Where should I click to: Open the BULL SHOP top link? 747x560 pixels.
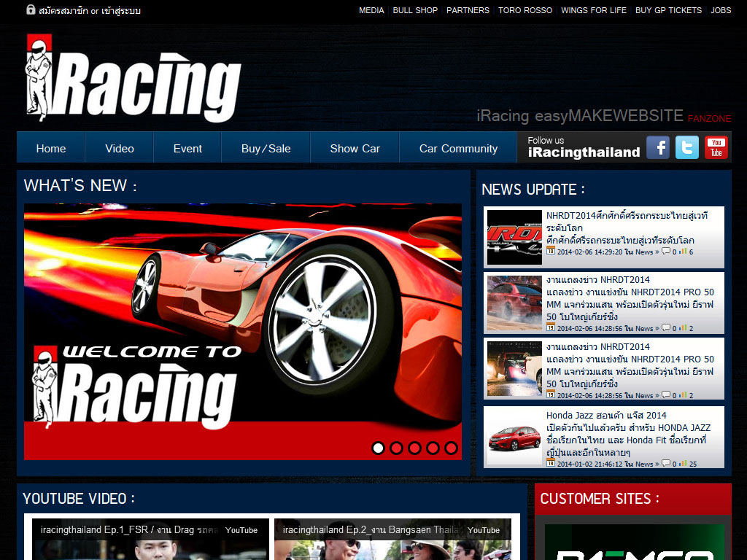tap(415, 10)
